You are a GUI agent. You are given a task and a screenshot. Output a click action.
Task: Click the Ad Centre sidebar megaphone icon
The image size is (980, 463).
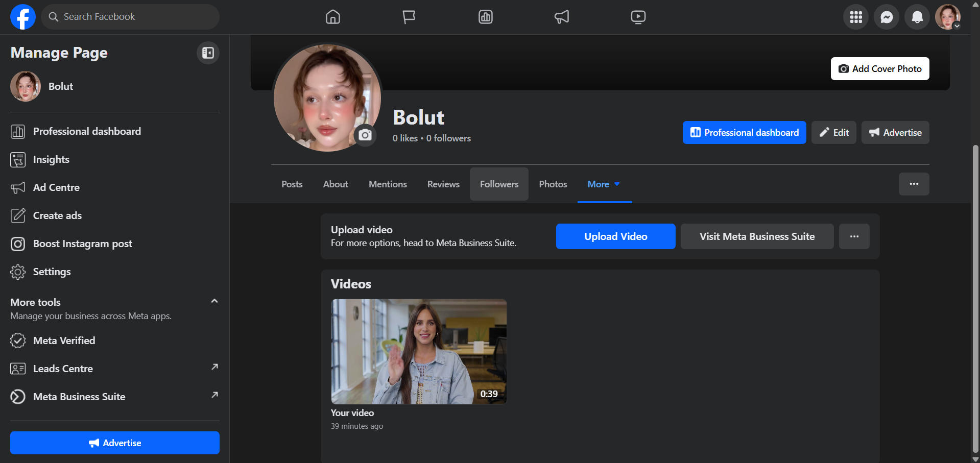pos(18,187)
